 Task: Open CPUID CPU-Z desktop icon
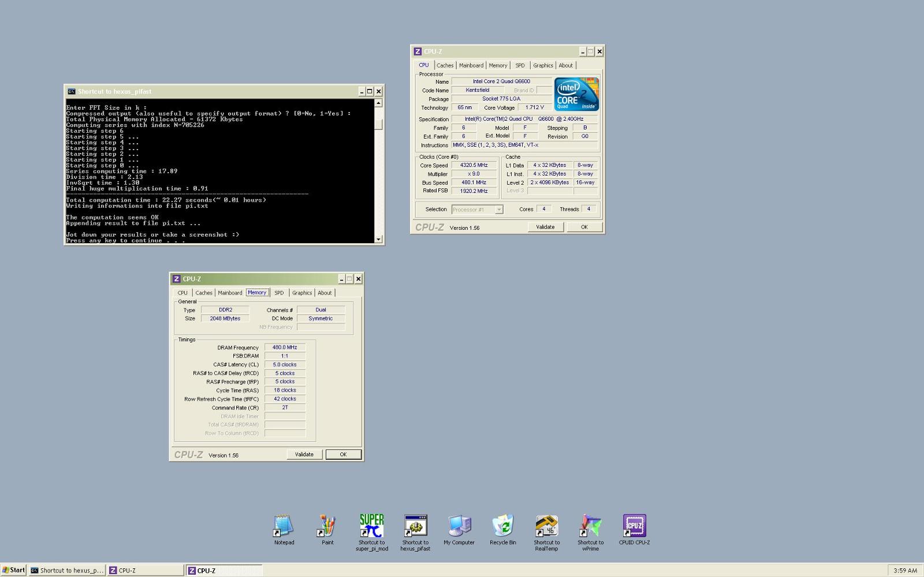[x=634, y=529]
